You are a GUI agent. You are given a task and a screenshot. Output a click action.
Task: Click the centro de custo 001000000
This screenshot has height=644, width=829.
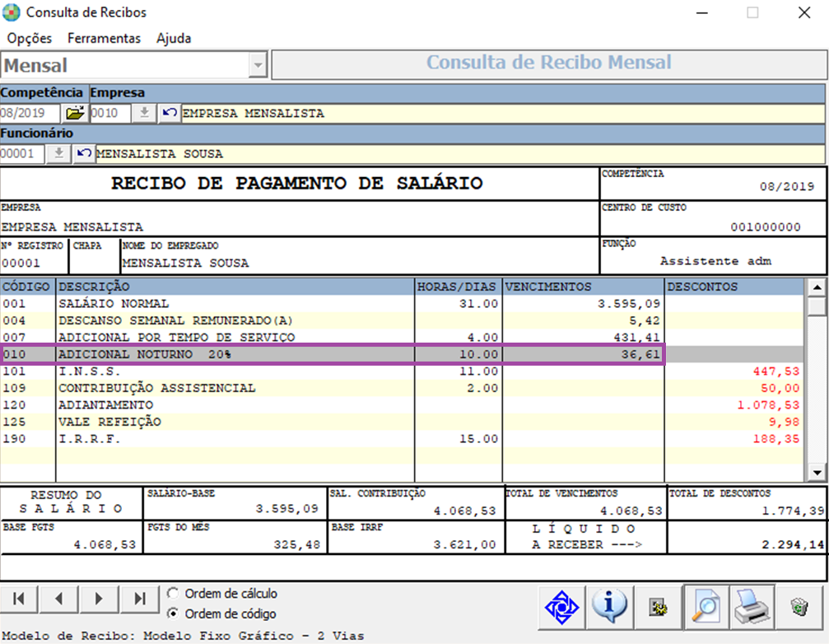(766, 226)
